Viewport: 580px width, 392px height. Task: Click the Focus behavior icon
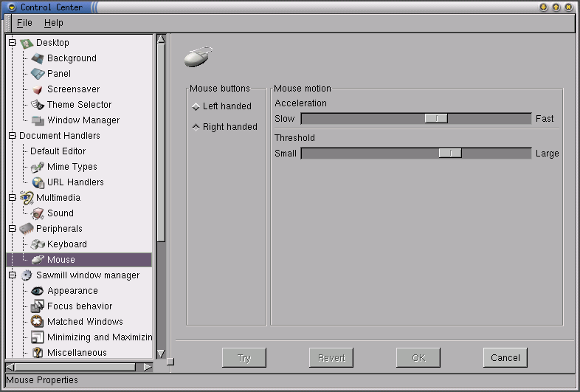point(38,306)
